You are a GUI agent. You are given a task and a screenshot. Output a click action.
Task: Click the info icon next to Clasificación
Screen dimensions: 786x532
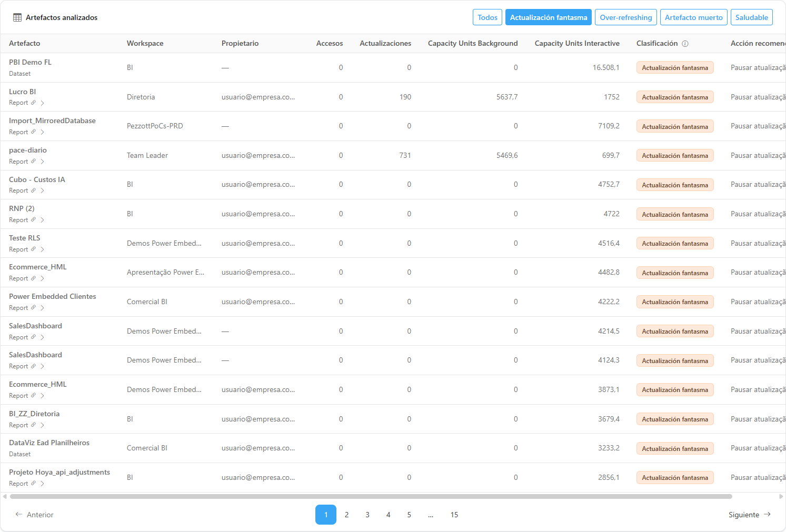[x=685, y=44]
